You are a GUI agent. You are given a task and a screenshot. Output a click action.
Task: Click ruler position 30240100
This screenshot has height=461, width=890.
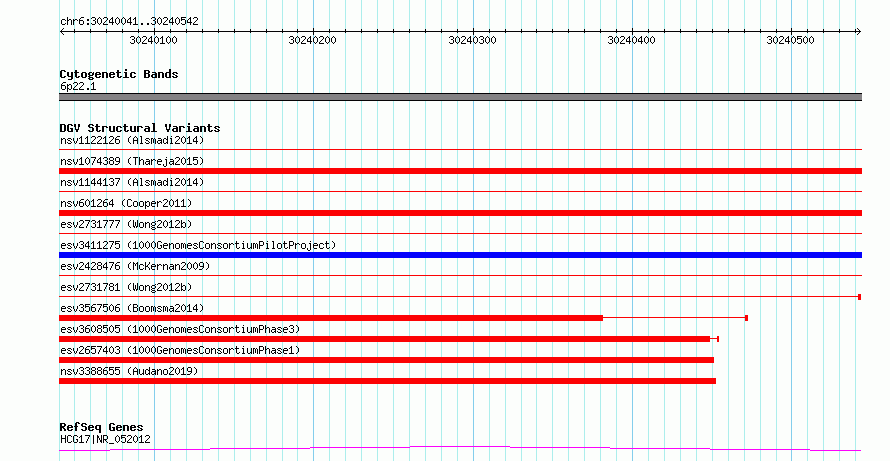pos(153,40)
